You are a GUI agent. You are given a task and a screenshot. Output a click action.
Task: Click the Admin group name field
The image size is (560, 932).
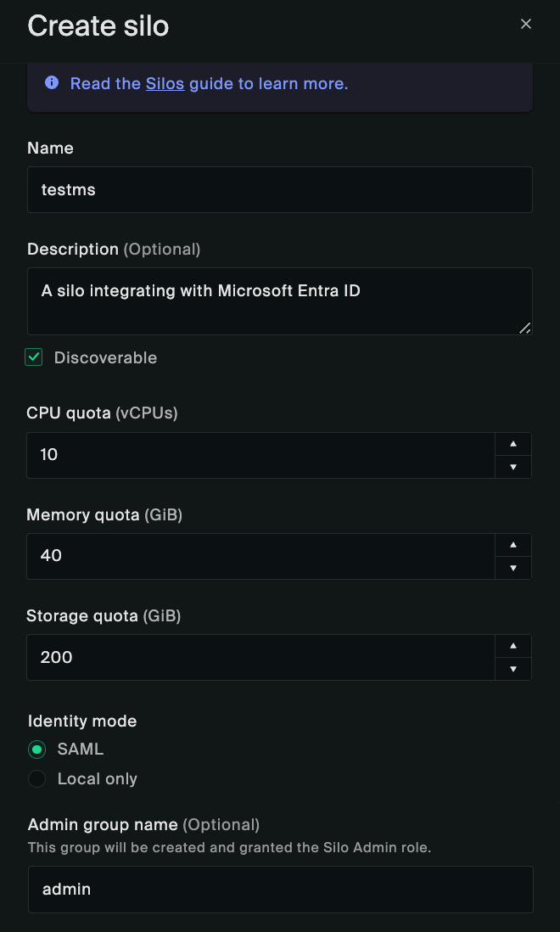pos(280,890)
